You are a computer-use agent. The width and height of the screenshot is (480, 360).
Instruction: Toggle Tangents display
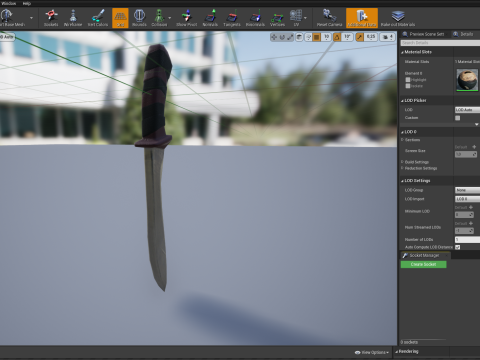(x=232, y=18)
